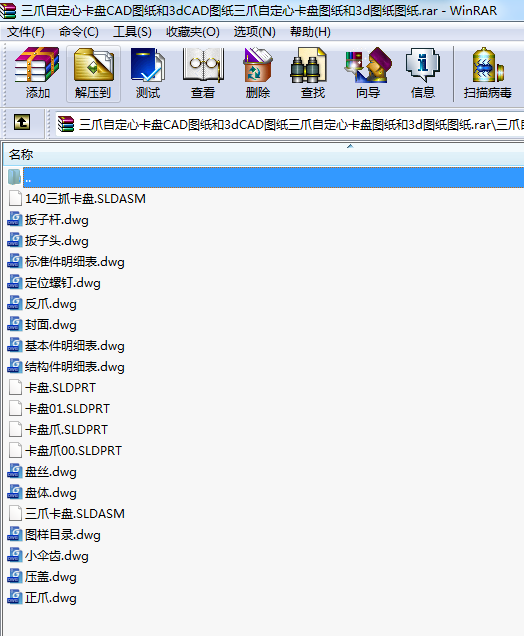Image resolution: width=524 pixels, height=636 pixels.
Task: Click the archive icon in address bar
Action: [x=66, y=124]
